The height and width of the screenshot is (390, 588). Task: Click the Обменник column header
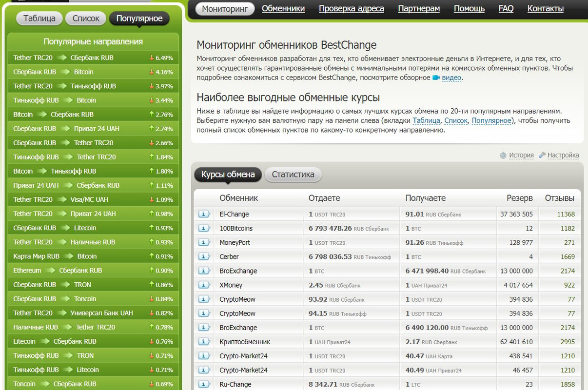238,198
